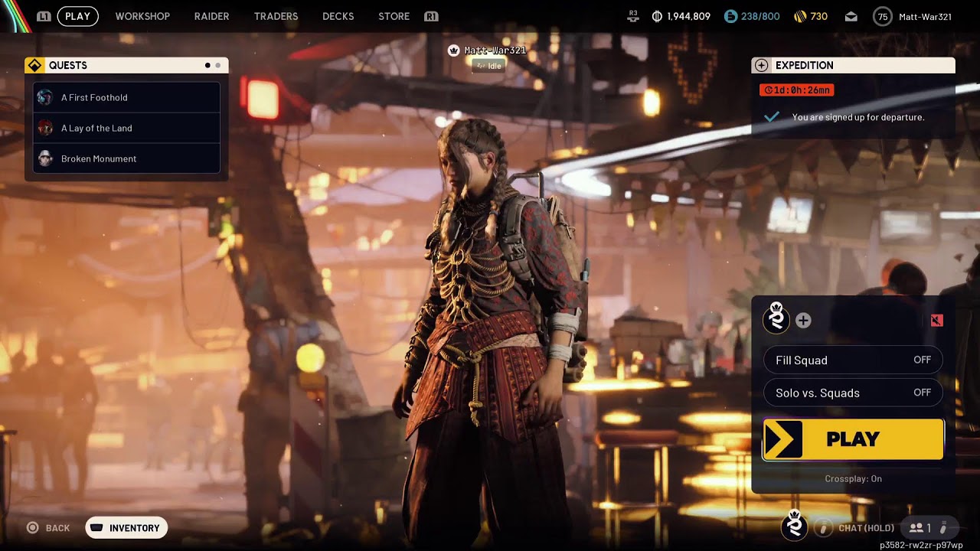Click the red timer clock icon
Screen dimensions: 980x551
[x=768, y=90]
